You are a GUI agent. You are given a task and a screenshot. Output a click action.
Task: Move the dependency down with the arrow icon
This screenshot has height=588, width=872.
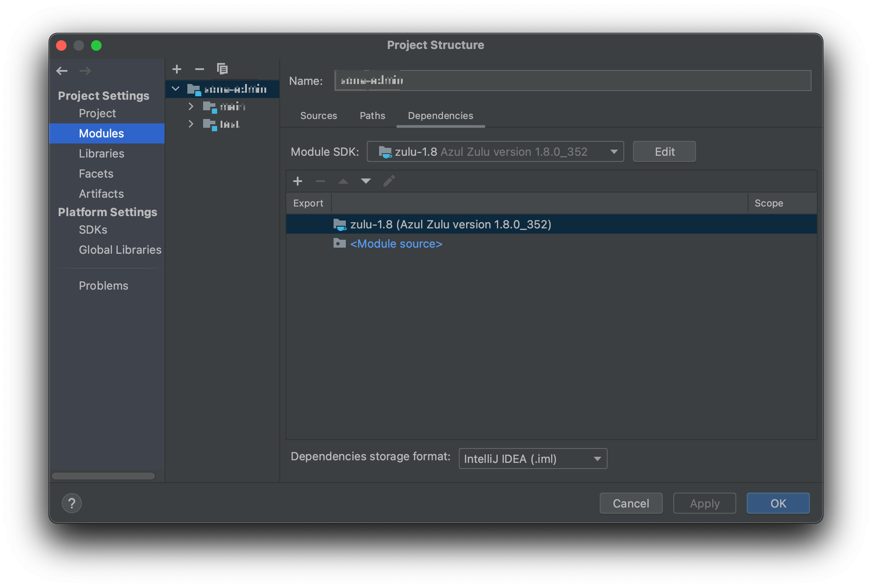click(x=366, y=181)
